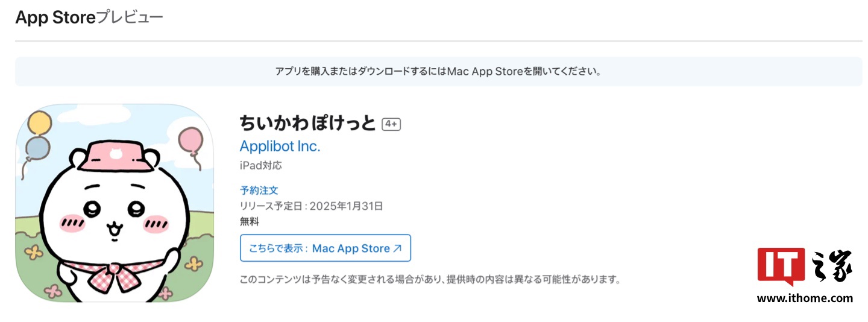This screenshot has height=322, width=868.
Task: Click the red IT logo square
Action: click(x=781, y=266)
